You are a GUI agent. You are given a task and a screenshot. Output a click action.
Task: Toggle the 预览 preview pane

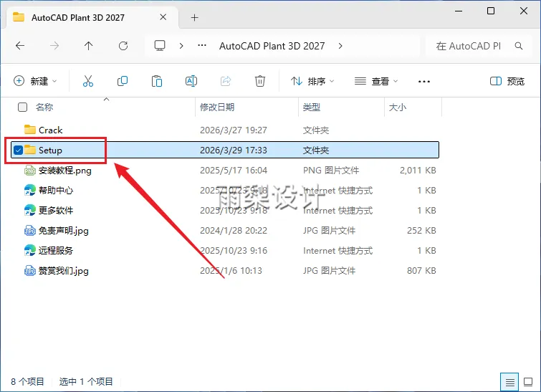507,81
